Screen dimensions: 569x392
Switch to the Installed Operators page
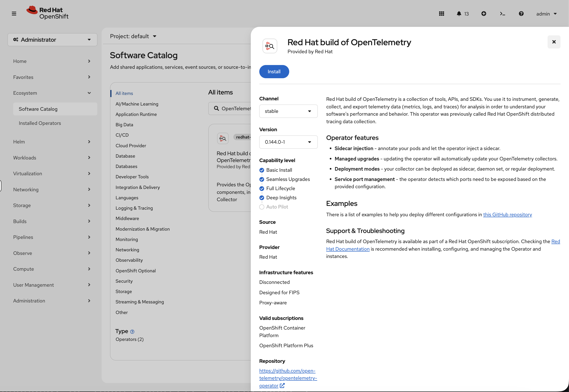(40, 123)
